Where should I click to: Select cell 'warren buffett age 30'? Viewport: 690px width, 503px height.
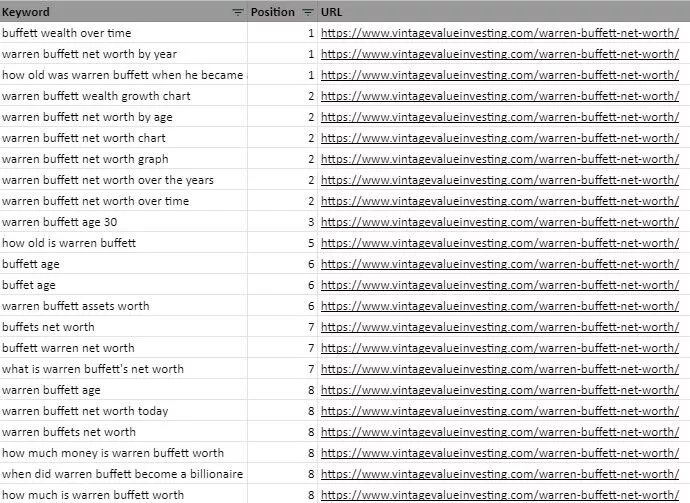point(124,222)
